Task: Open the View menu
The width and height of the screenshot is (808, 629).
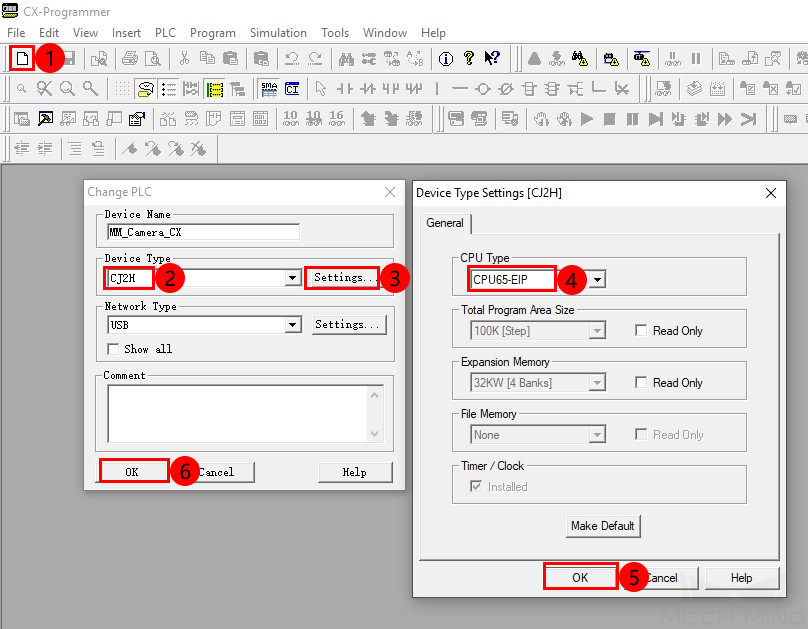Action: coord(86,33)
